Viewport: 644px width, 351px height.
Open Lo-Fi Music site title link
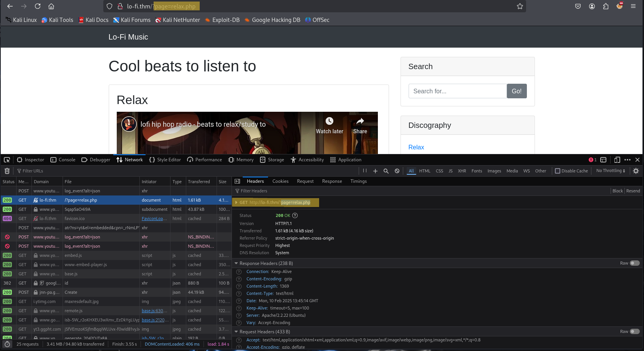pos(128,37)
